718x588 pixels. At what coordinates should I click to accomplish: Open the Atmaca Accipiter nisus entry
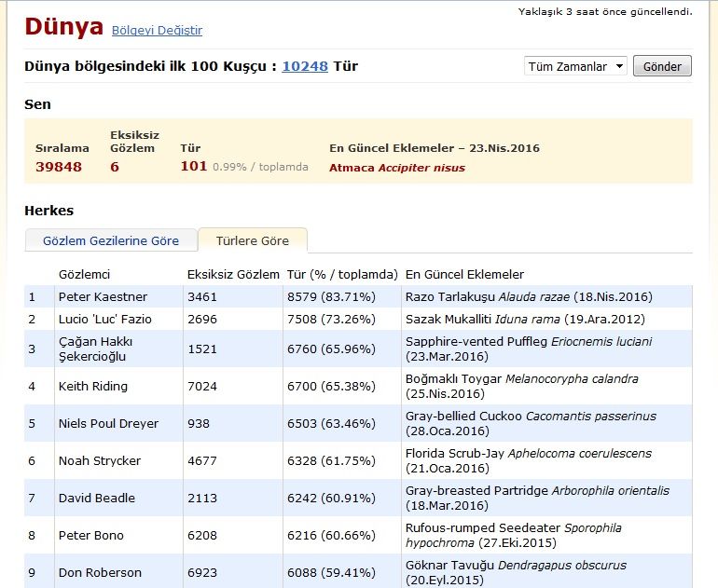(396, 168)
